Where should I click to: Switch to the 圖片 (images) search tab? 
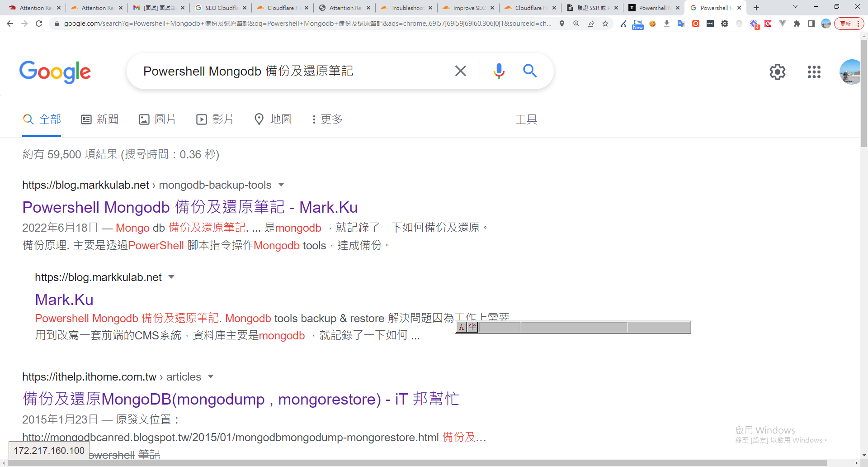157,119
